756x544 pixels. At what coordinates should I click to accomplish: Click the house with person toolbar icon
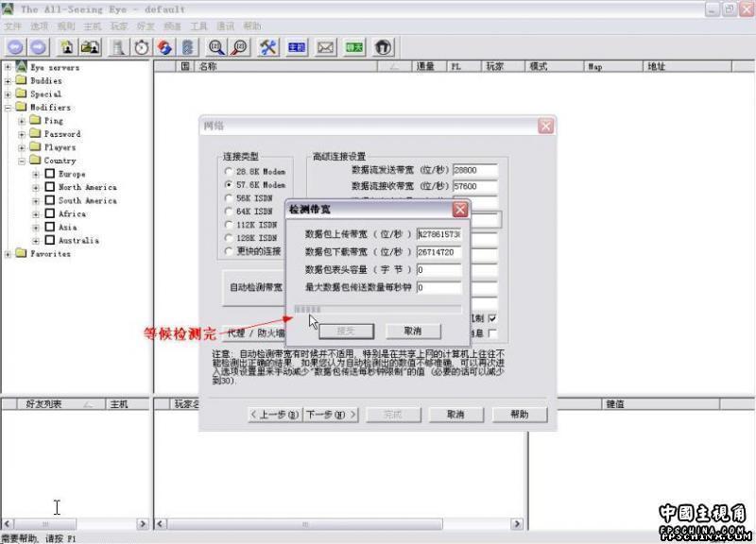[x=67, y=47]
